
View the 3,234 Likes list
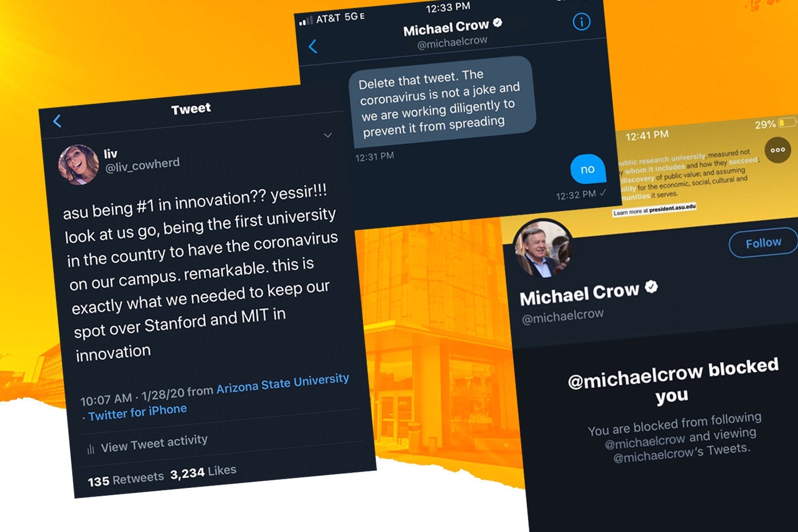203,472
